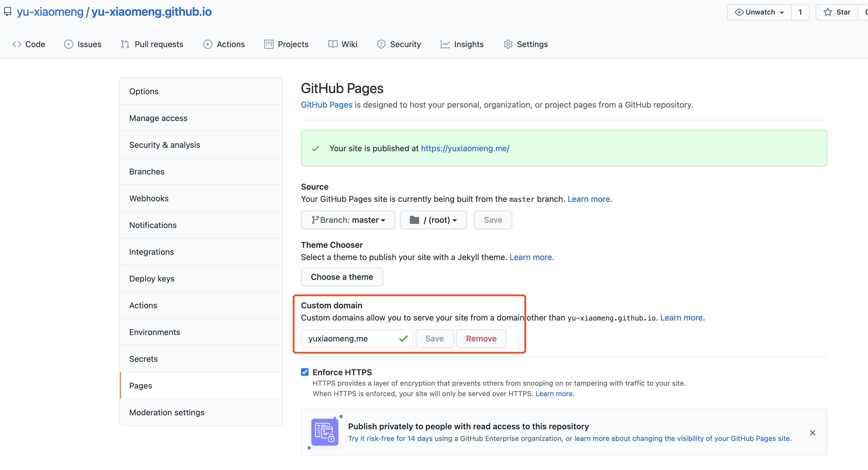Expand the / (root) folder selector
Image resolution: width=868 pixels, height=470 pixels.
coord(433,220)
